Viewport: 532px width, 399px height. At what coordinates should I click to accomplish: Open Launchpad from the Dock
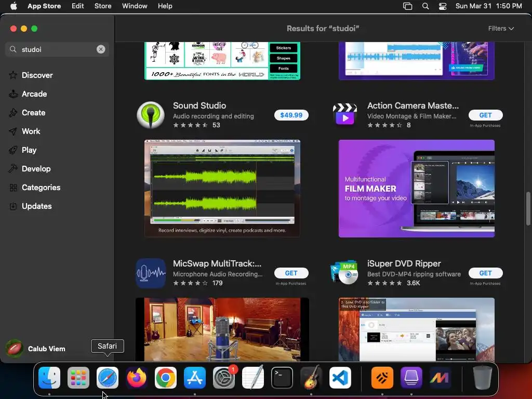point(78,378)
